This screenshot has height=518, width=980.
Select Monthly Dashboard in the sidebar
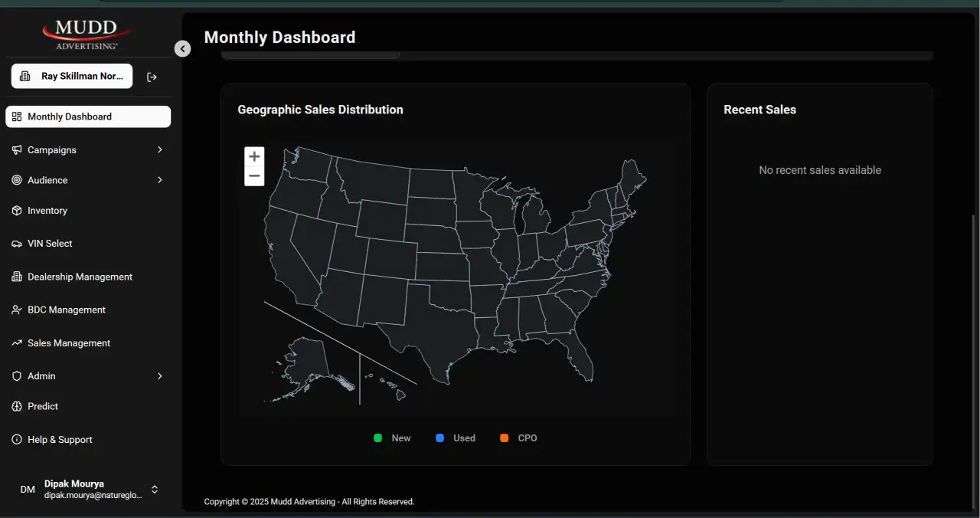[x=70, y=116]
